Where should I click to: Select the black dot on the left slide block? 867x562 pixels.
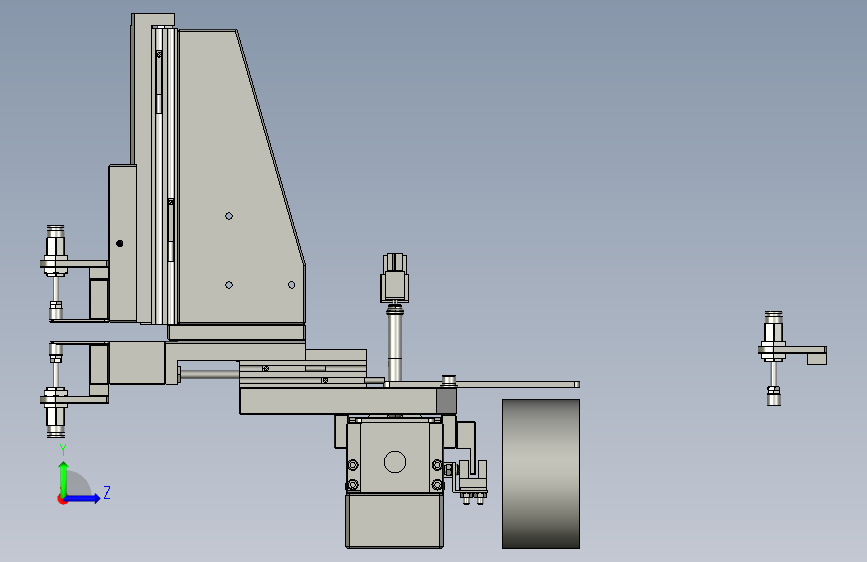(x=119, y=243)
